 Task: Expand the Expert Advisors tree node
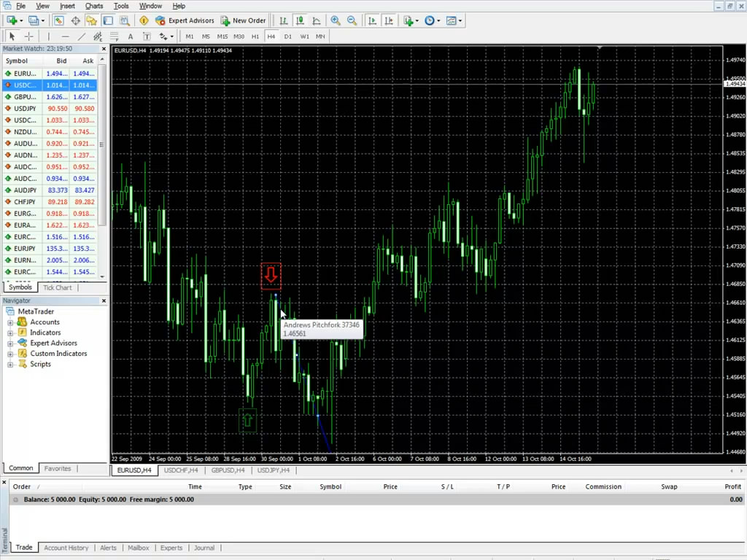point(10,343)
